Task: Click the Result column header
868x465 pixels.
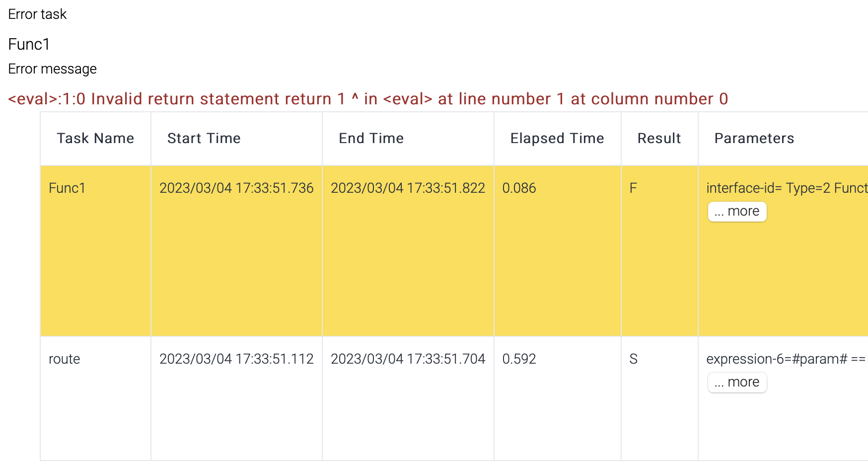Action: [659, 139]
